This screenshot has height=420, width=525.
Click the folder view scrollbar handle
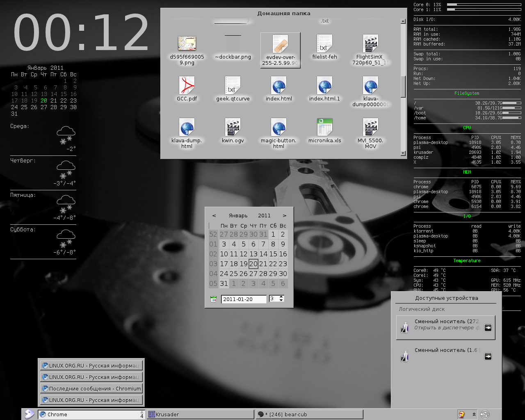point(403,87)
